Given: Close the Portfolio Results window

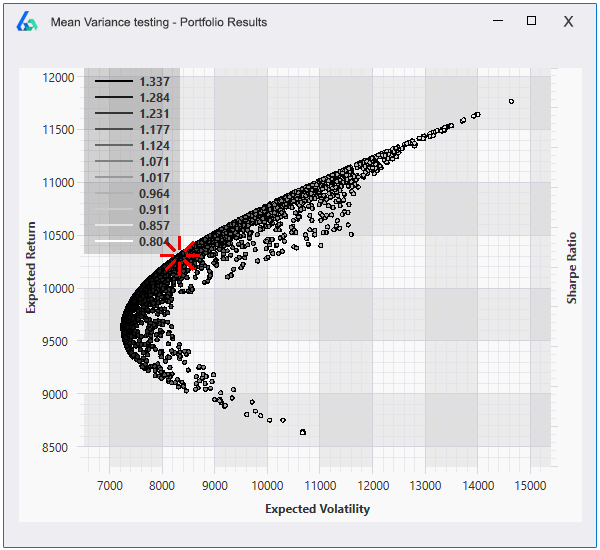Looking at the screenshot, I should pos(568,21).
